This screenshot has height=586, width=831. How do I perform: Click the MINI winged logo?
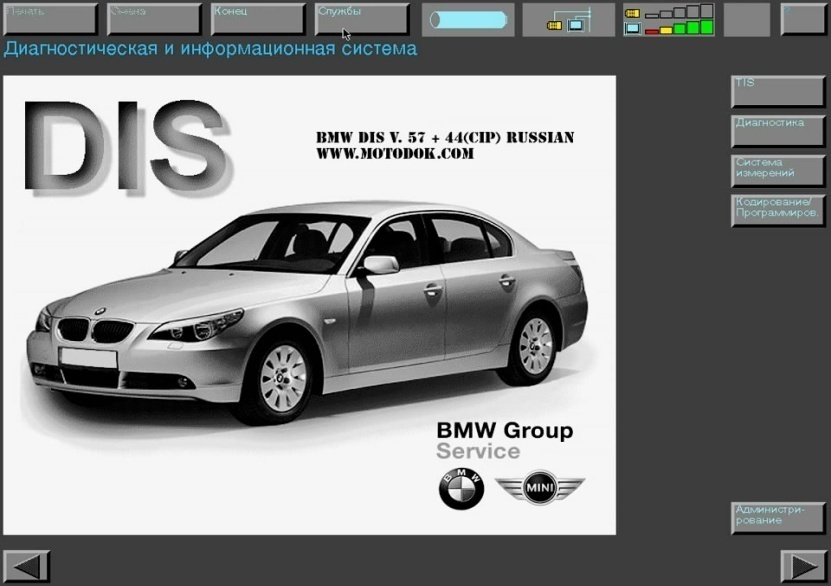click(x=540, y=487)
